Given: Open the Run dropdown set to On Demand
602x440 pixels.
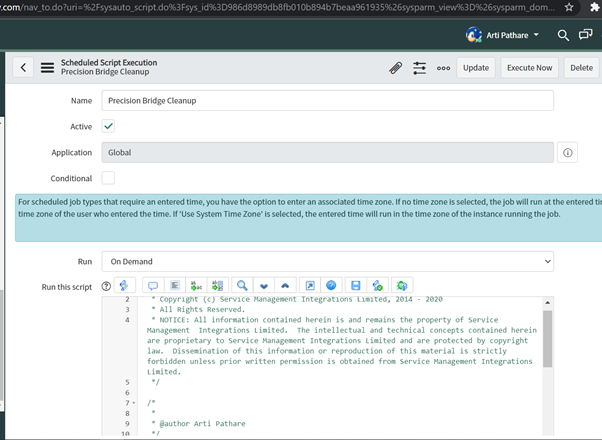Looking at the screenshot, I should point(327,261).
